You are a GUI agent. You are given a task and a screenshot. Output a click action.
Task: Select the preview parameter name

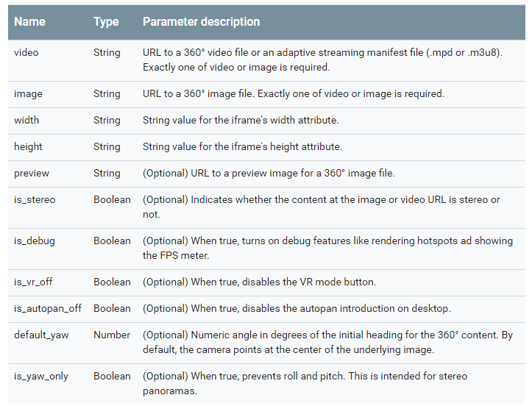click(x=32, y=174)
